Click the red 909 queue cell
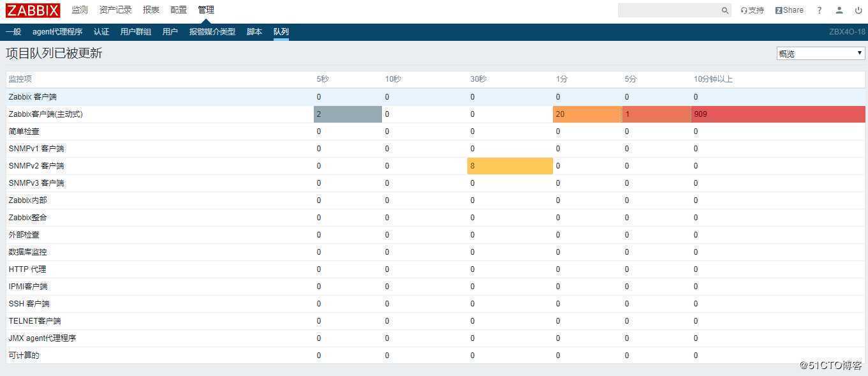Screen dimensions: 868x376 coord(778,114)
